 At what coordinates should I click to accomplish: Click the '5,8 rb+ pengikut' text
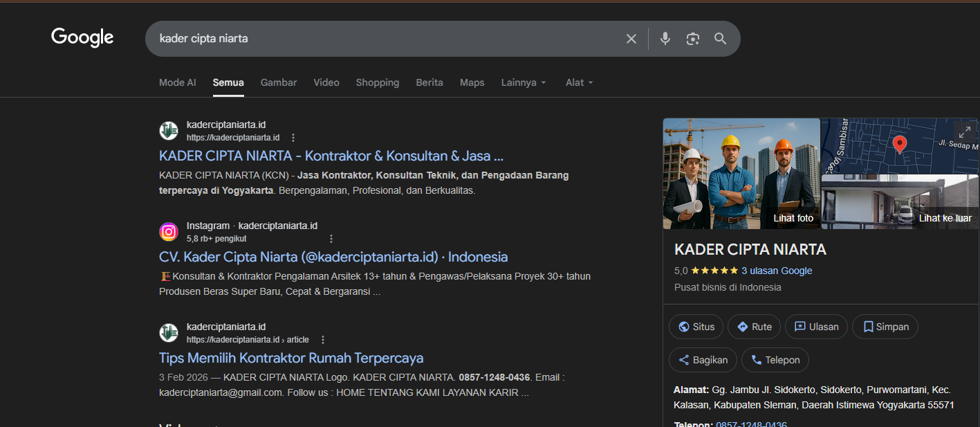(216, 239)
